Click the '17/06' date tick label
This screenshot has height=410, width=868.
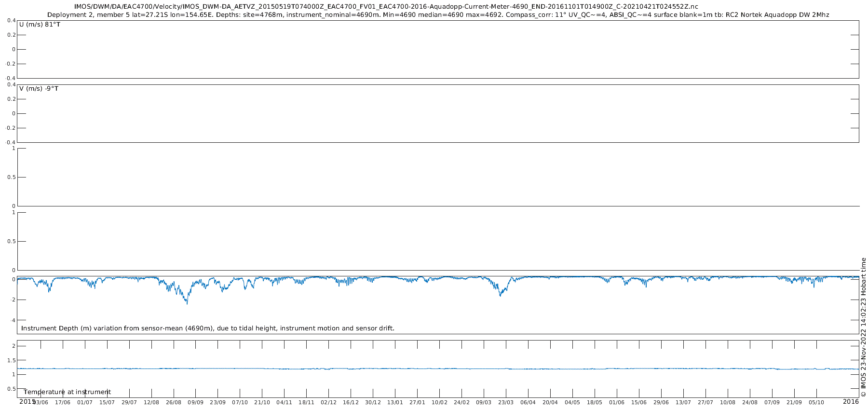(x=63, y=402)
